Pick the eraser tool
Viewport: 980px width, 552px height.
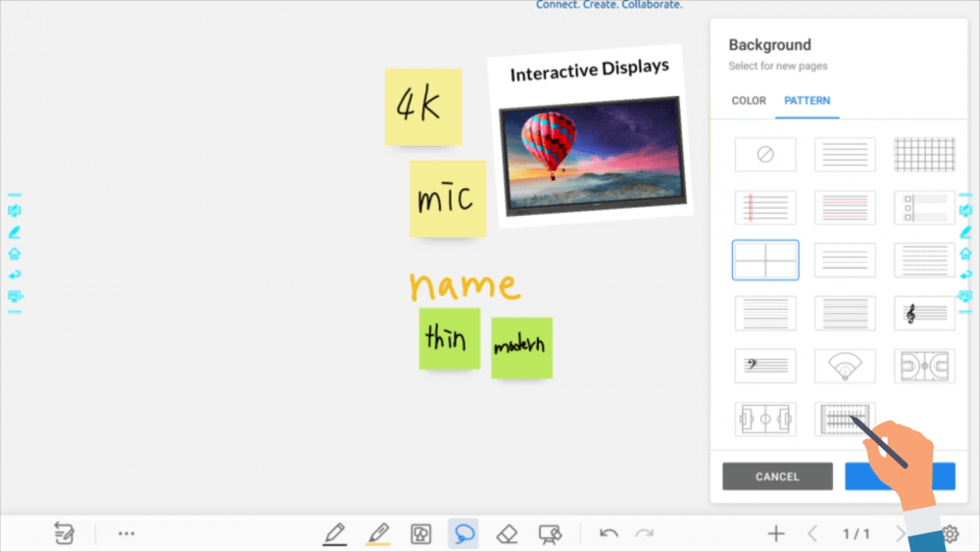pyautogui.click(x=507, y=533)
